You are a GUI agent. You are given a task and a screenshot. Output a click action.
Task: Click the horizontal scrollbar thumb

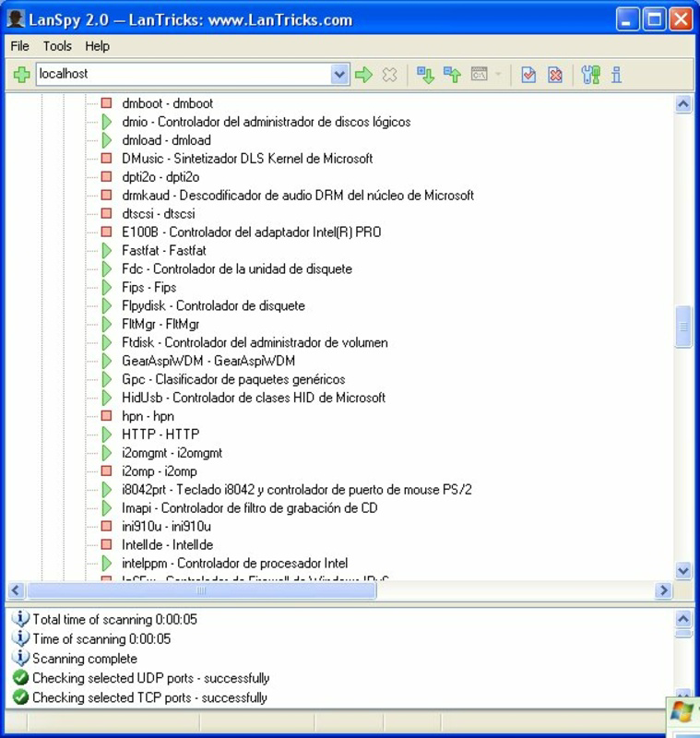[x=201, y=590]
